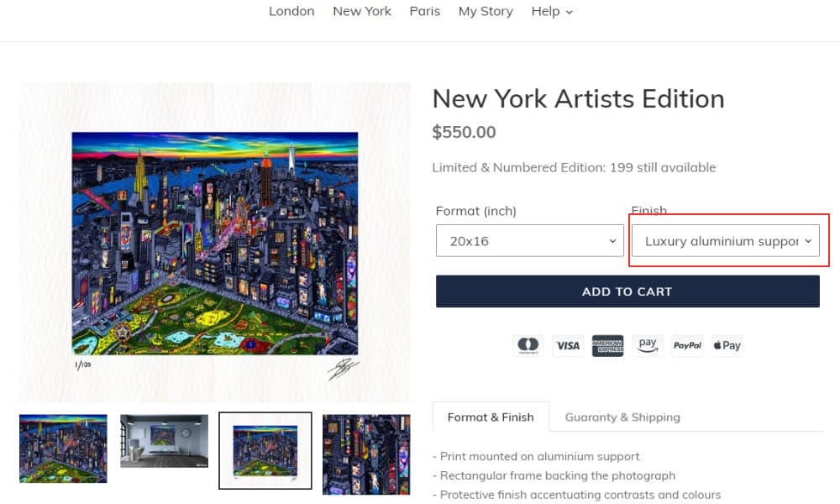Click the main New York artwork image
The image size is (840, 504).
[215, 243]
